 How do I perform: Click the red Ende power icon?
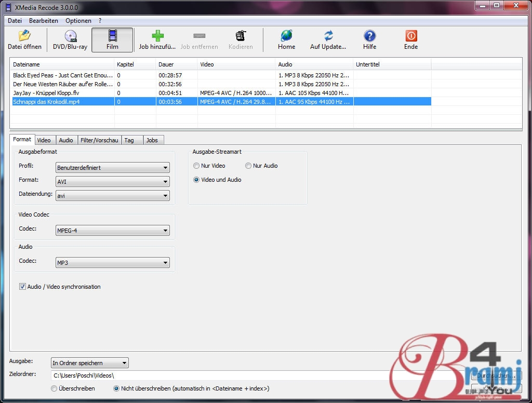click(411, 36)
